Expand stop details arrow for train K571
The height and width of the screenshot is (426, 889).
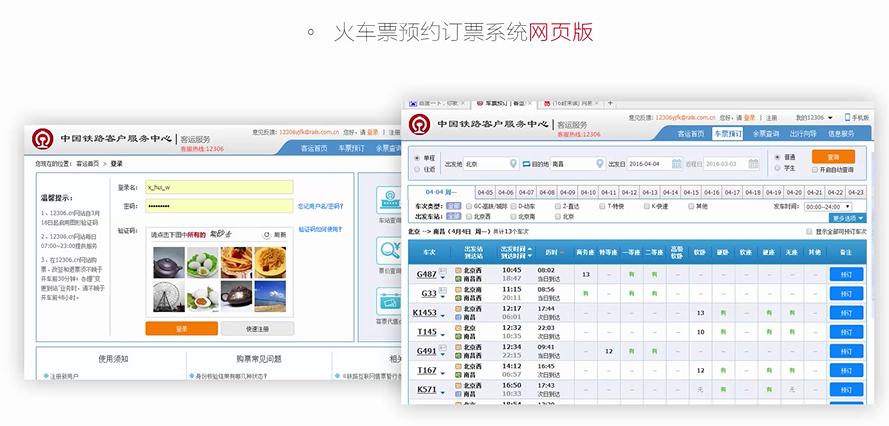(x=442, y=393)
